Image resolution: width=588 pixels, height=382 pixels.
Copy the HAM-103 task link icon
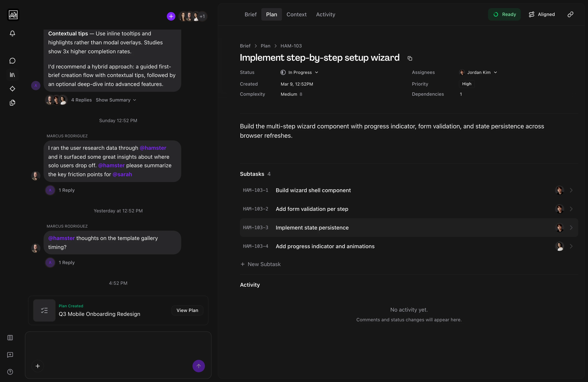pyautogui.click(x=570, y=14)
